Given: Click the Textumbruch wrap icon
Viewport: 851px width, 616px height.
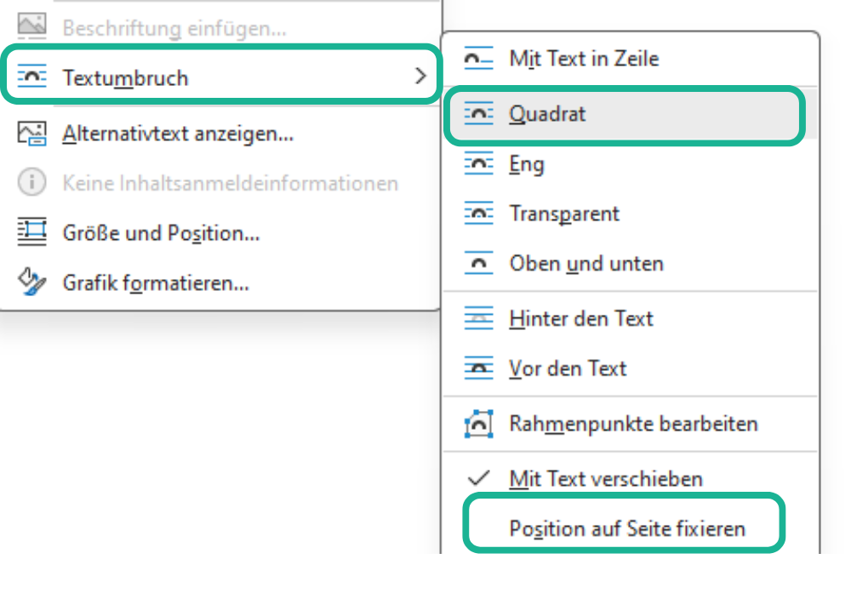Looking at the screenshot, I should [x=32, y=77].
